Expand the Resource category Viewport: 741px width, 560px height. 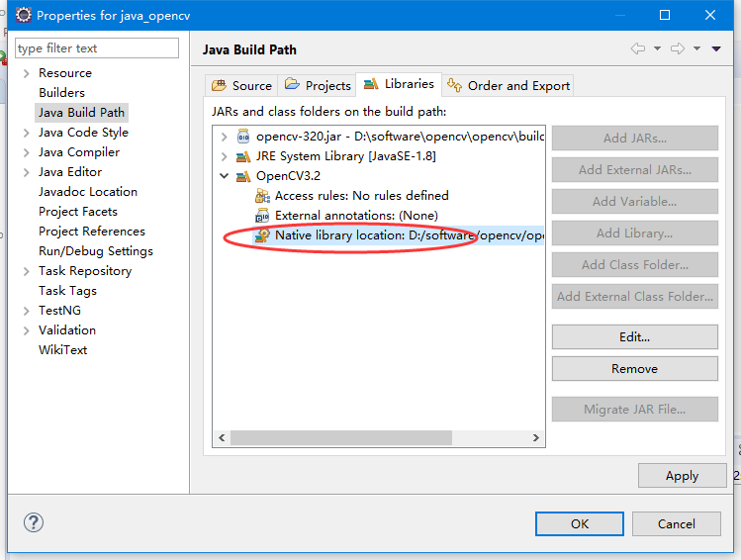[27, 73]
